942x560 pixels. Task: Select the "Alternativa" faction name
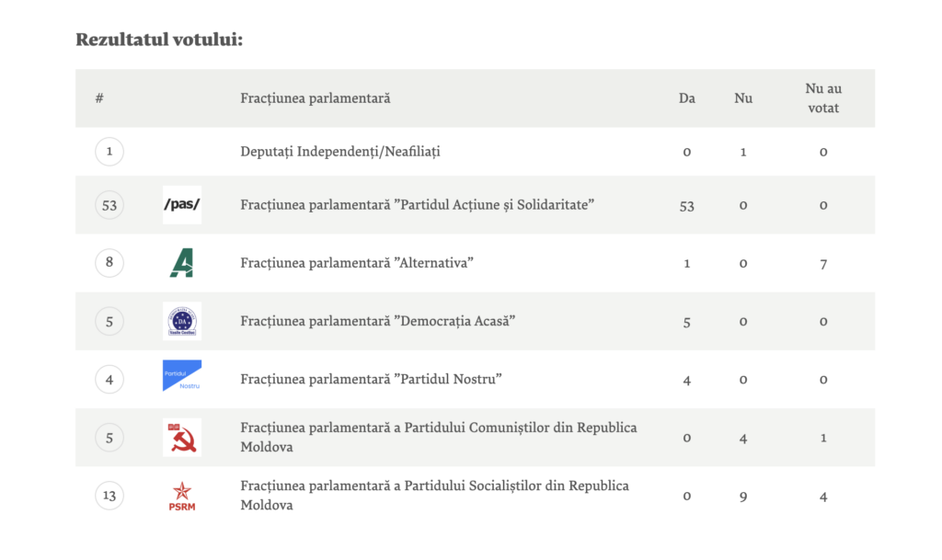[x=356, y=263]
